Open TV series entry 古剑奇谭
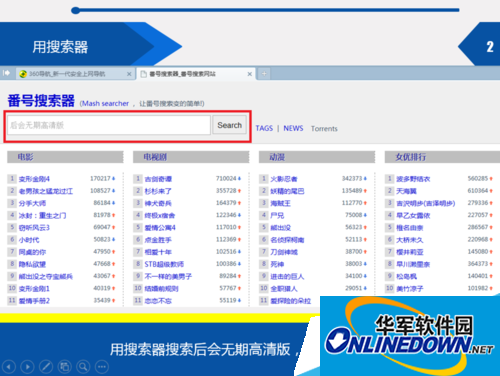The width and height of the screenshot is (500, 376). click(158, 179)
